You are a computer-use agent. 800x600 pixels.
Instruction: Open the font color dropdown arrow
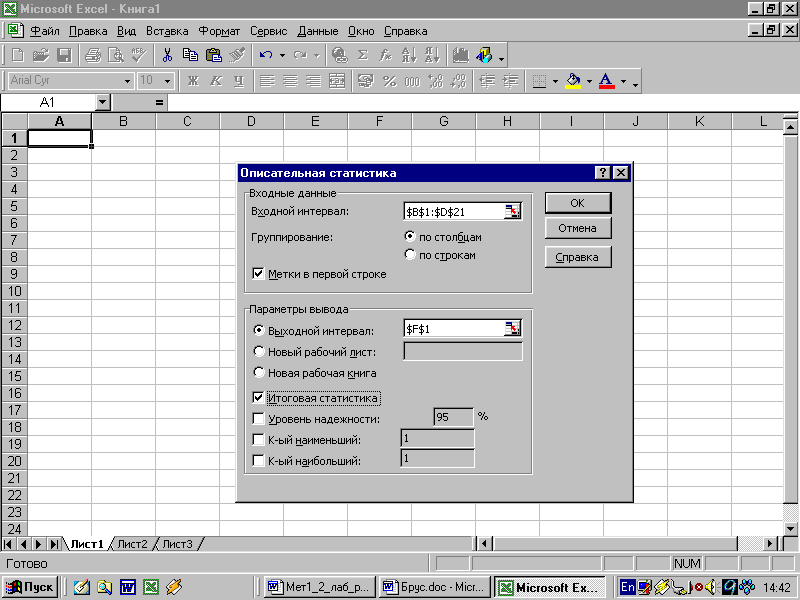(623, 81)
